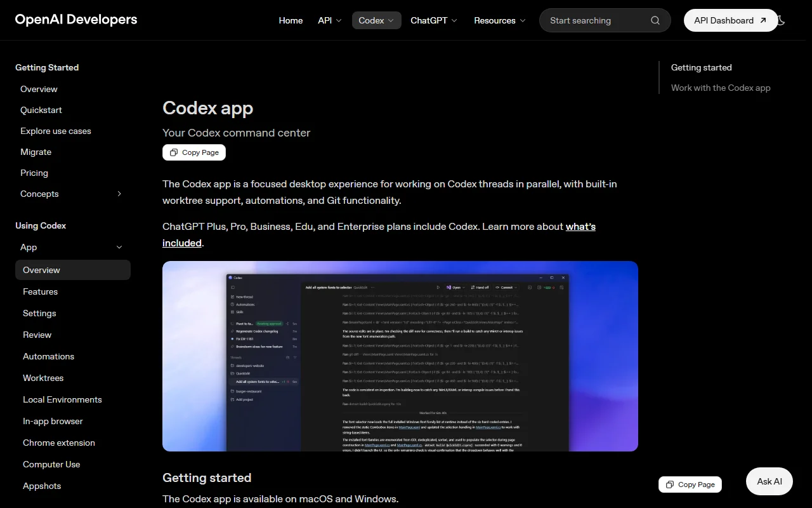Collapse the App section chevron

click(x=119, y=247)
